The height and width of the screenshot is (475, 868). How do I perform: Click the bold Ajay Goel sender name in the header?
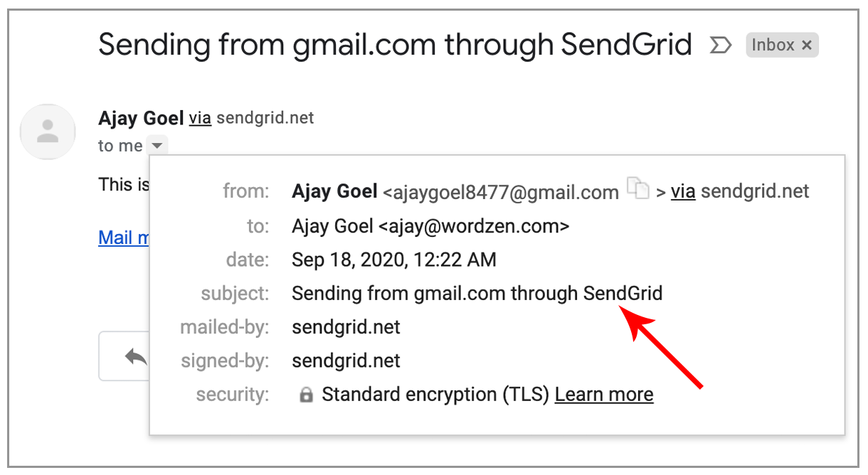(x=141, y=118)
